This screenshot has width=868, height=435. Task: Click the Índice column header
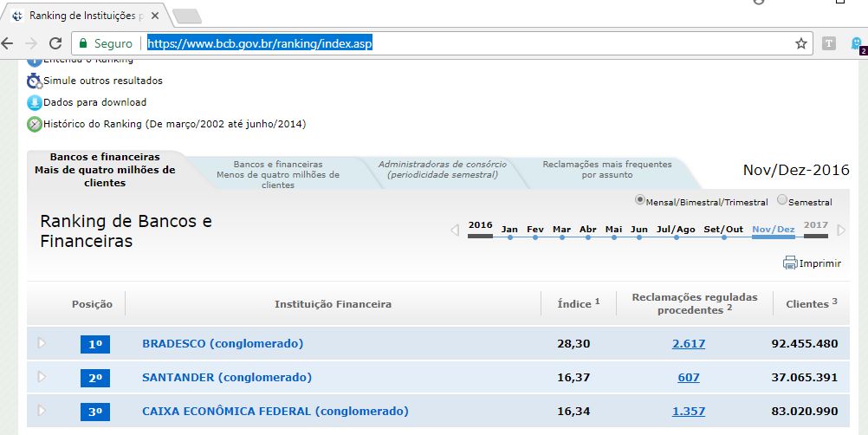pyautogui.click(x=579, y=303)
